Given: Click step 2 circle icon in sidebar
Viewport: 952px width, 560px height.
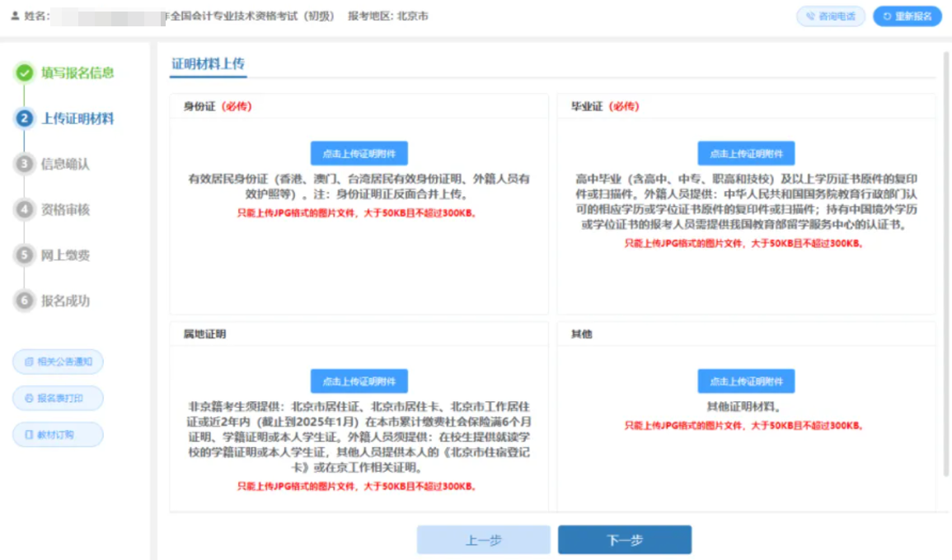Looking at the screenshot, I should point(25,119).
